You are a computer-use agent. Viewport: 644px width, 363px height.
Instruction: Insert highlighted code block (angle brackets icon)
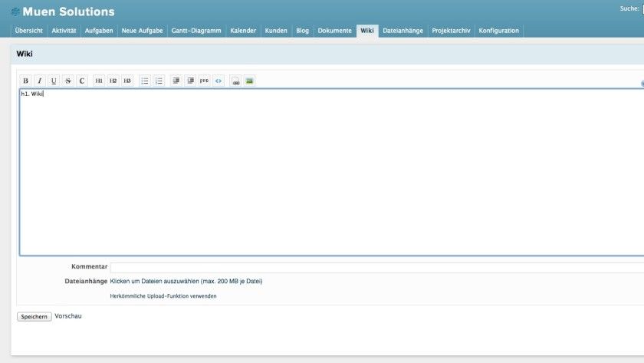point(218,81)
